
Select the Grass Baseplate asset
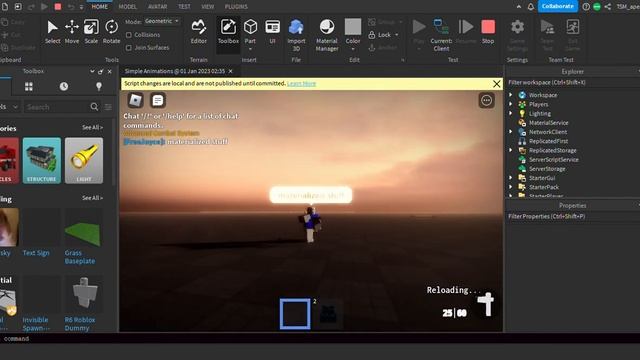tap(83, 236)
